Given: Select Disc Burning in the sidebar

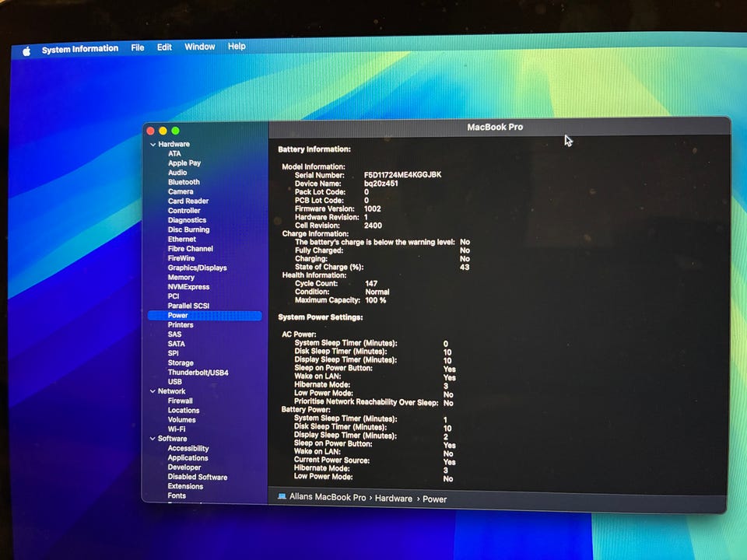Looking at the screenshot, I should coord(188,229).
